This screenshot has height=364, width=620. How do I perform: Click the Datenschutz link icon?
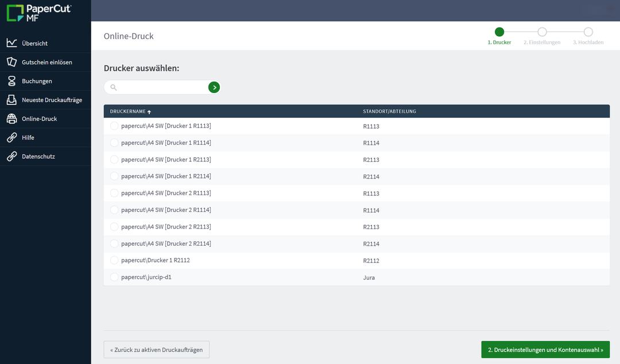click(12, 156)
